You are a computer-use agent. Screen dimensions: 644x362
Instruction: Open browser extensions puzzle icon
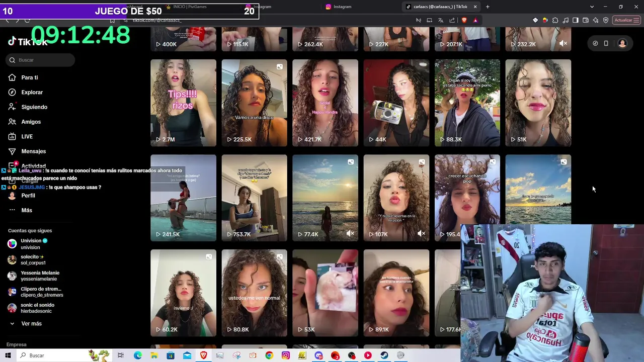[555, 20]
